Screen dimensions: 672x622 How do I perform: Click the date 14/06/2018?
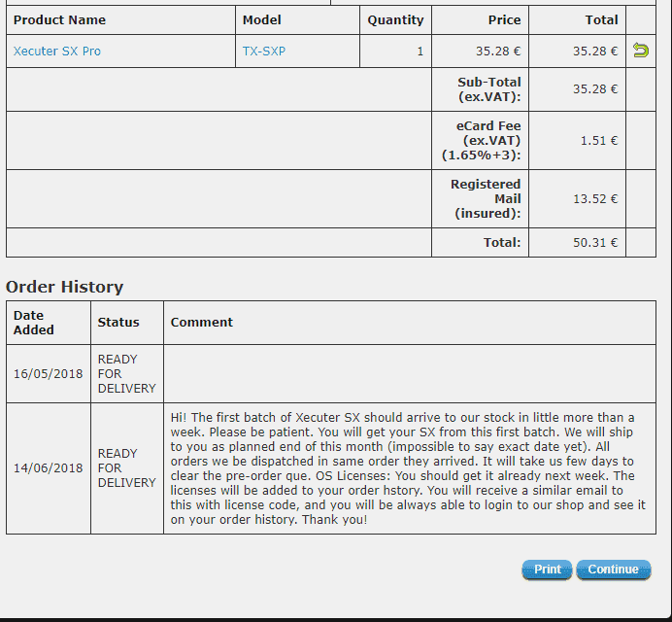48,468
